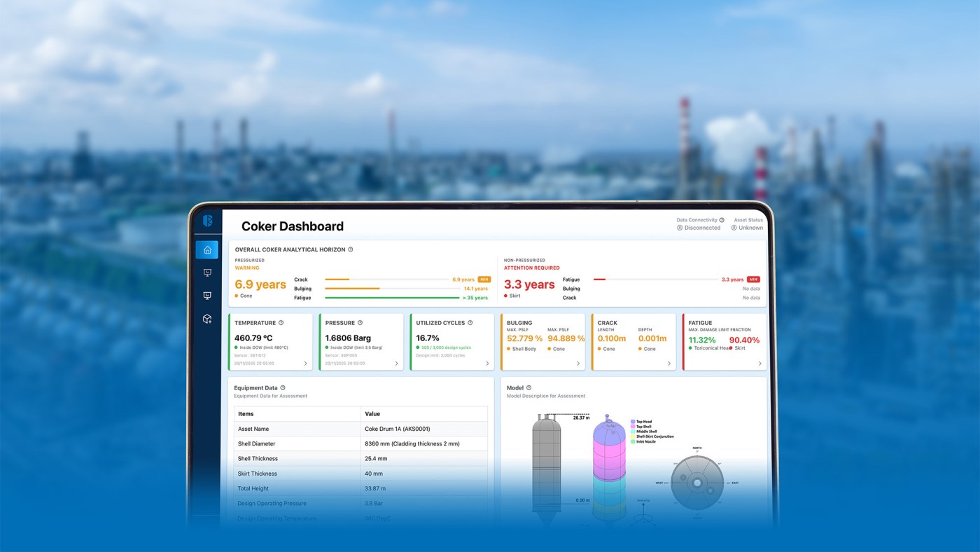Click the '25.4 mm' shell thickness value
Viewport: 980px width, 552px height.
tap(376, 459)
